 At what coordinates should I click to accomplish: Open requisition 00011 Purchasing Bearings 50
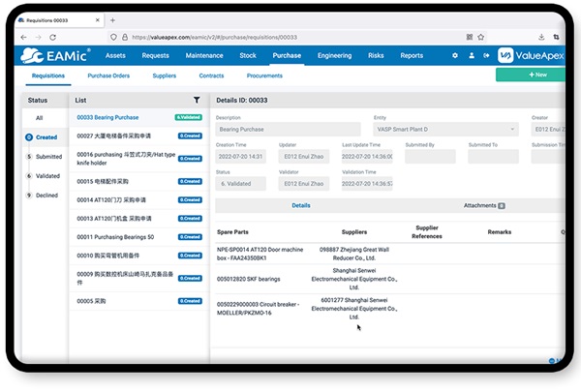[116, 237]
